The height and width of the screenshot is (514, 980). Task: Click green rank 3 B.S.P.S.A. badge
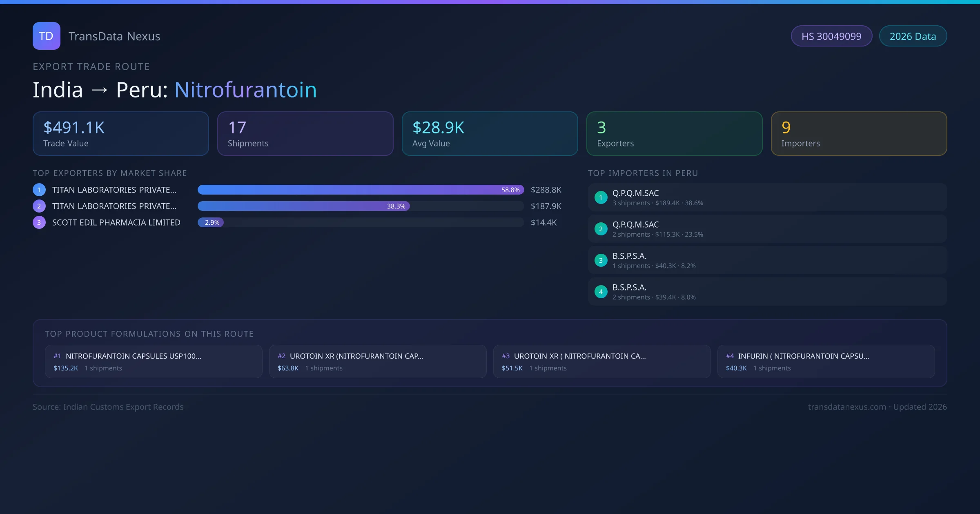(601, 260)
